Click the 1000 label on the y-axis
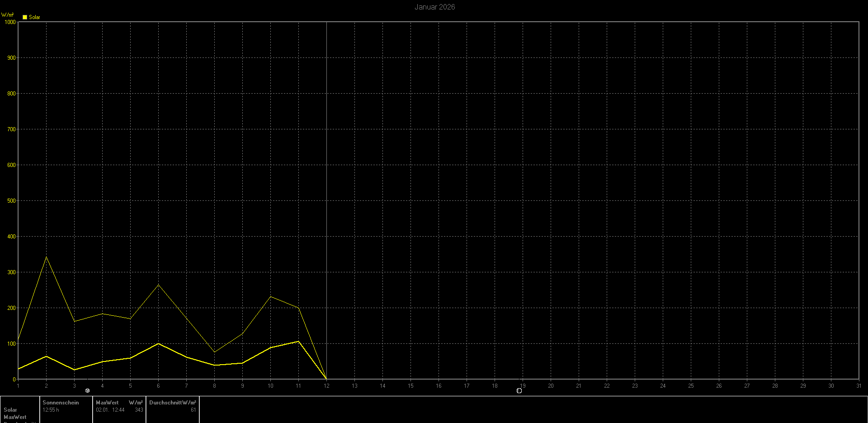The width and height of the screenshot is (868, 423). (x=10, y=22)
